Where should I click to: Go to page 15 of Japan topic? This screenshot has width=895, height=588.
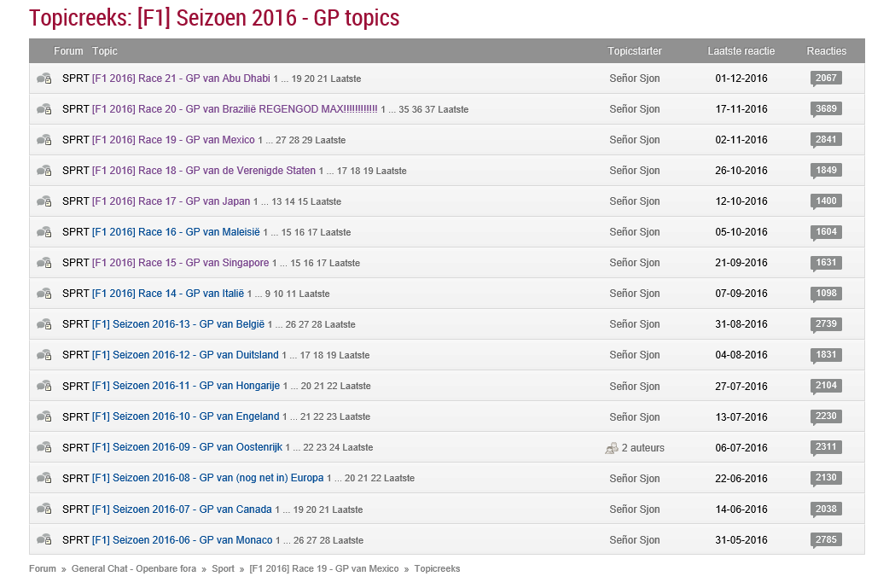pyautogui.click(x=303, y=202)
